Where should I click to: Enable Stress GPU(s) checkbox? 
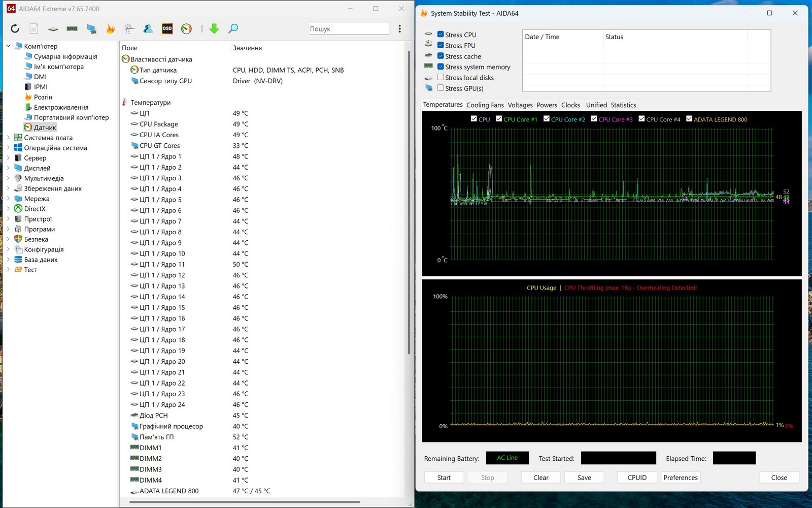tap(441, 88)
